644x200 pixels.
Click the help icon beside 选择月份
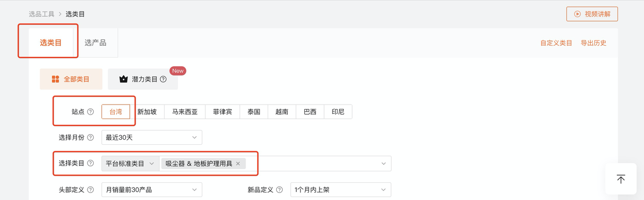point(91,138)
